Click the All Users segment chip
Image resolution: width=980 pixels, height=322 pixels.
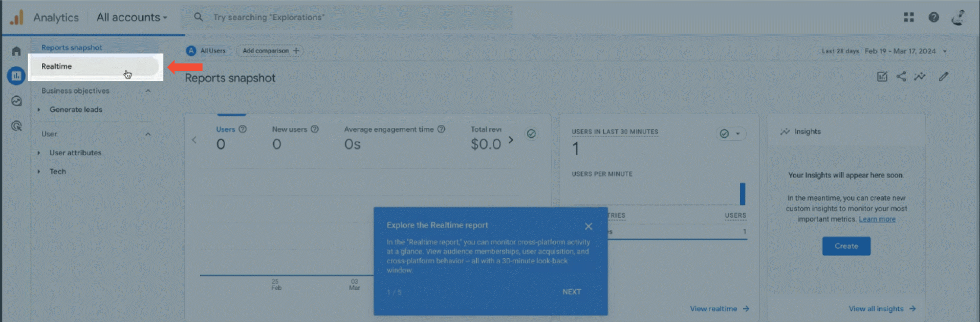[x=206, y=51]
